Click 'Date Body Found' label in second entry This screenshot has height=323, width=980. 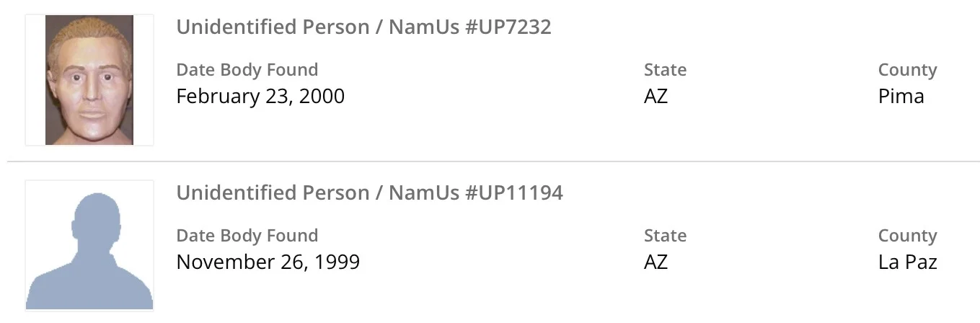click(247, 236)
